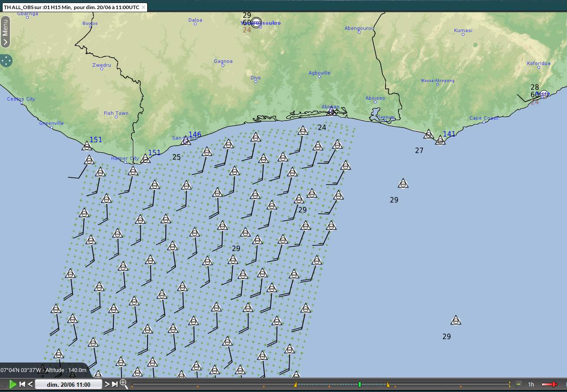Click the San-Pedro coastal station triangle

(186, 140)
